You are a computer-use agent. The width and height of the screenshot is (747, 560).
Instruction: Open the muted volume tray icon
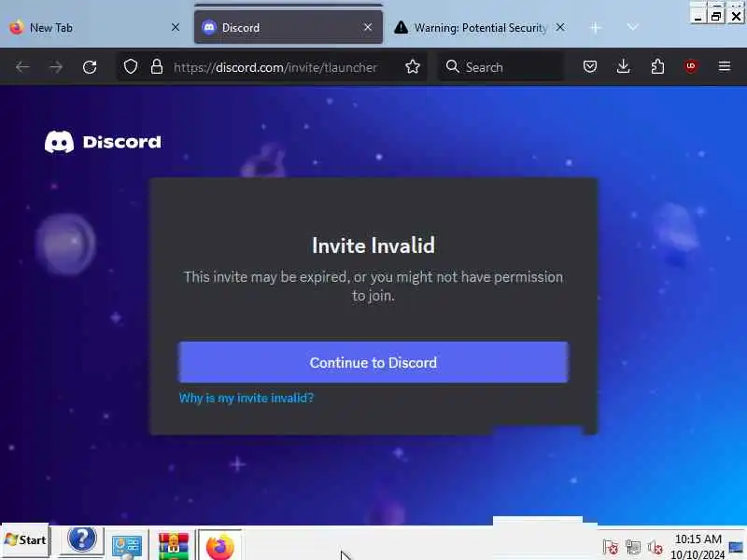coord(655,547)
